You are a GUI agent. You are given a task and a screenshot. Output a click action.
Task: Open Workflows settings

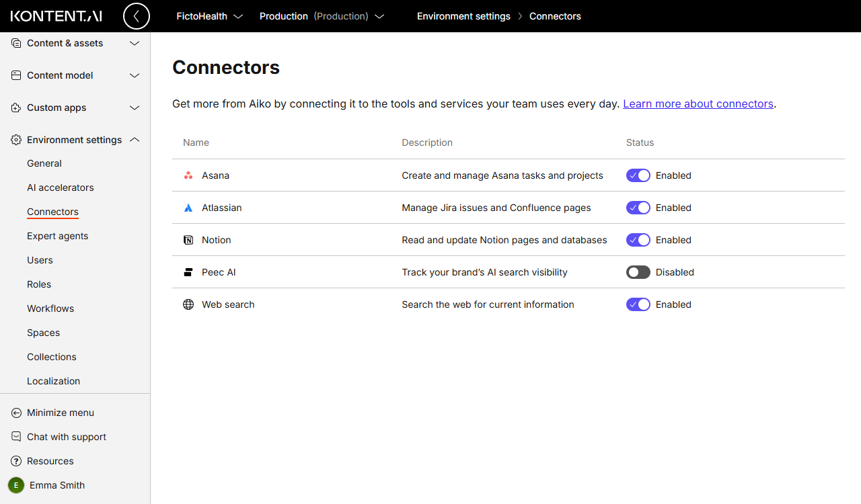coord(50,308)
